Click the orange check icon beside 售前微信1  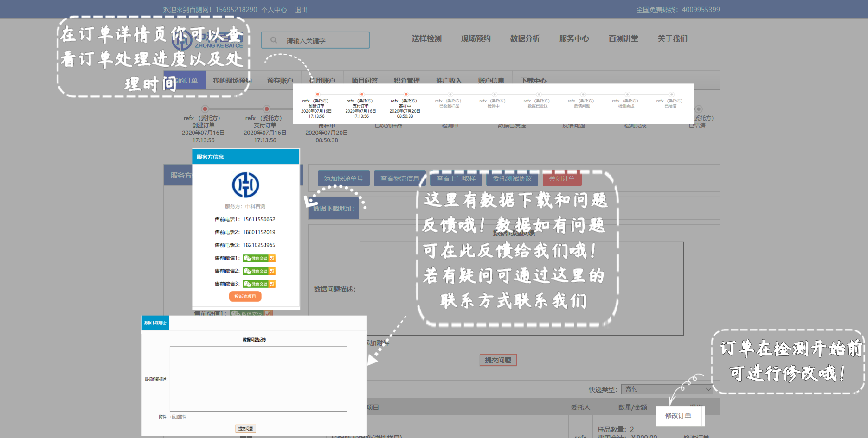click(x=272, y=258)
